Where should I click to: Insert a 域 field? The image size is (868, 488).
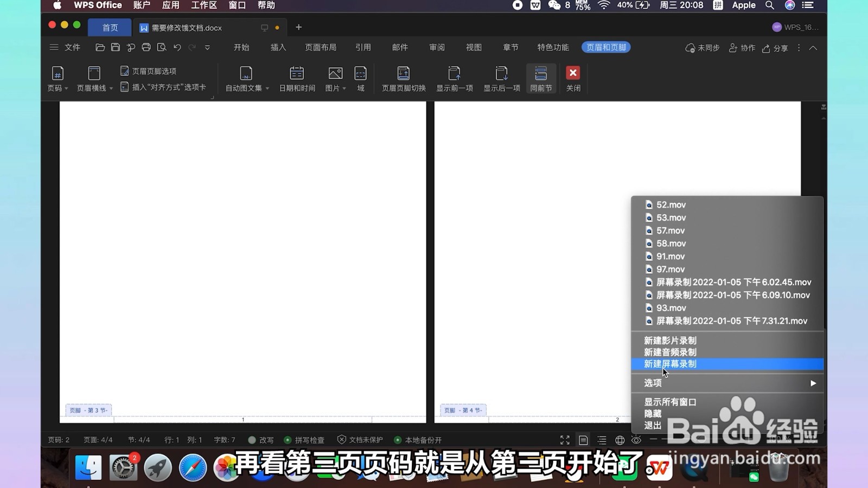pyautogui.click(x=361, y=78)
